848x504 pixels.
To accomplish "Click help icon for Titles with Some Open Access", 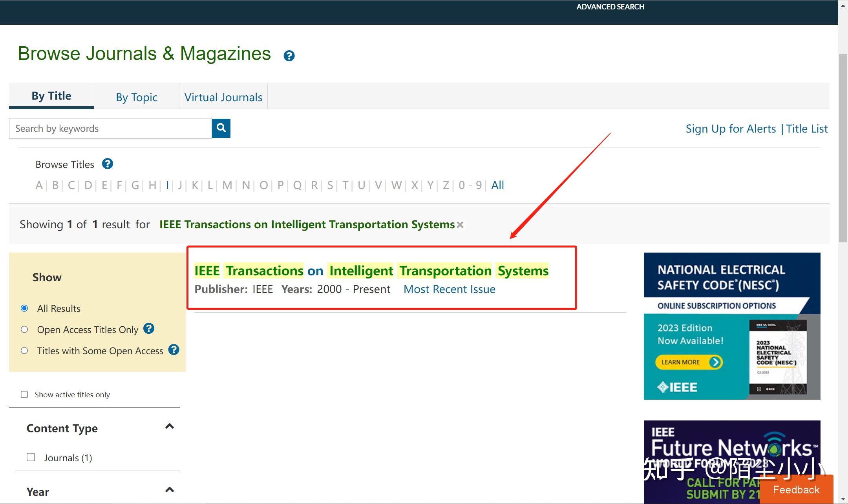I will point(174,349).
